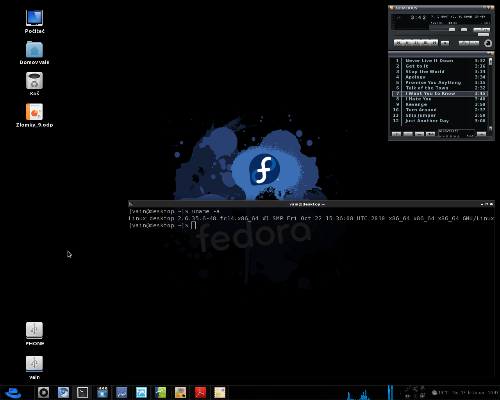Open the terminal window's corner menu icon
This screenshot has width=500, height=400.
click(131, 204)
